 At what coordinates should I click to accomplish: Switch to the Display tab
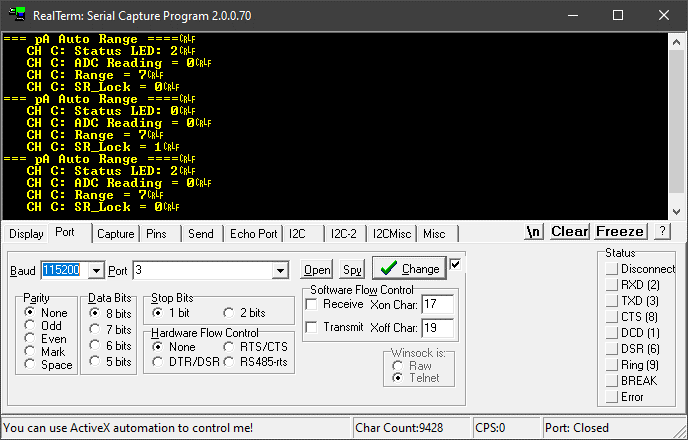tap(26, 234)
